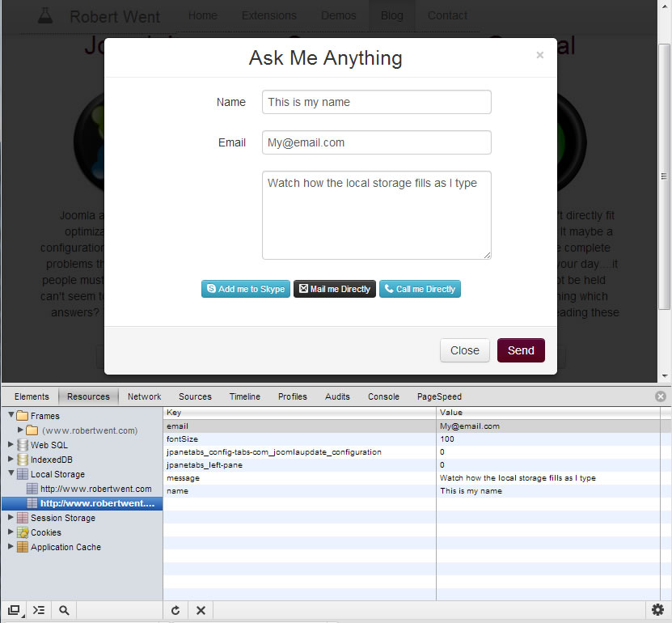The width and height of the screenshot is (672, 623).
Task: Open the Console tab
Action: (383, 396)
